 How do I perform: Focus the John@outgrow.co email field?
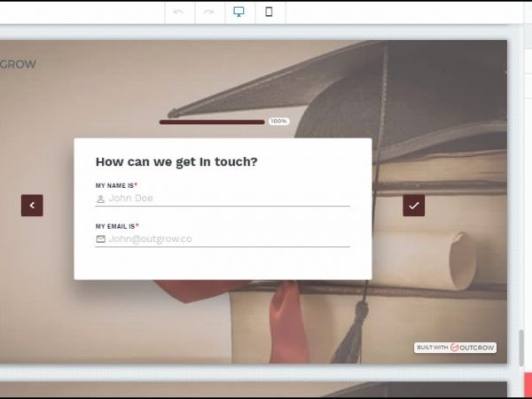coord(226,239)
